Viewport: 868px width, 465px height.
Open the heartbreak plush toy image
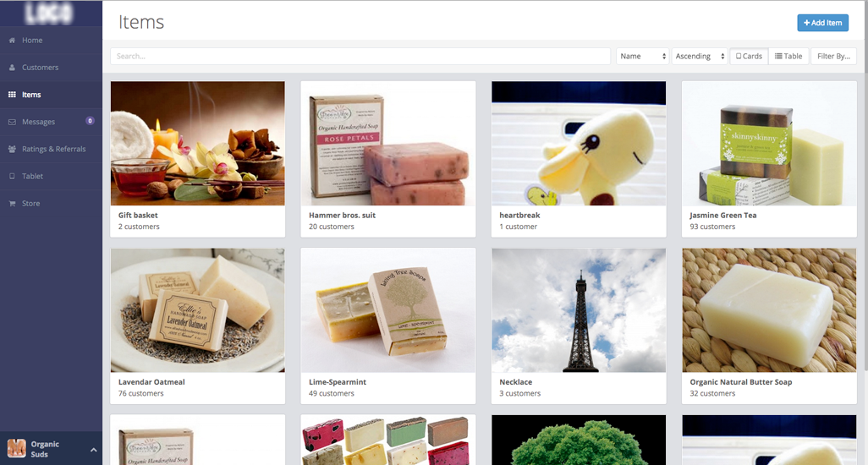[x=579, y=143]
